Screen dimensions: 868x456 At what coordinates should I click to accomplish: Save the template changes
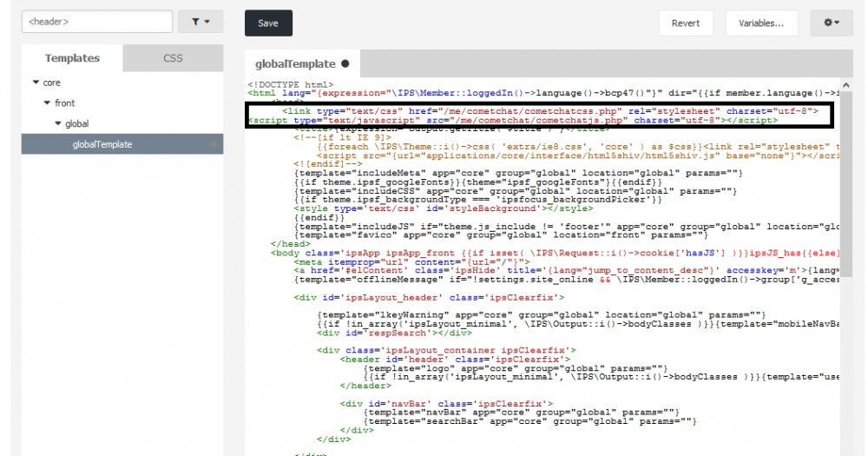click(268, 23)
